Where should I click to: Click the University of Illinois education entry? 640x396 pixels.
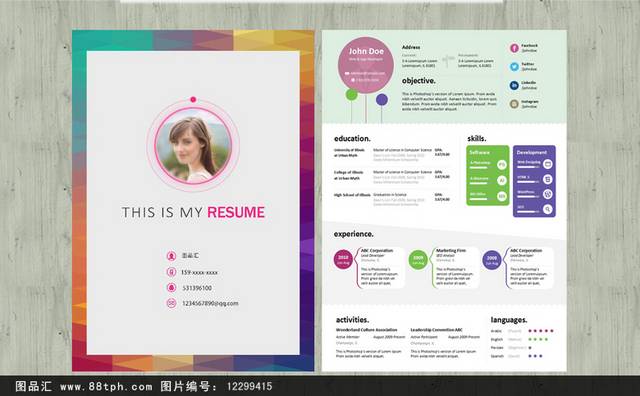click(x=392, y=155)
